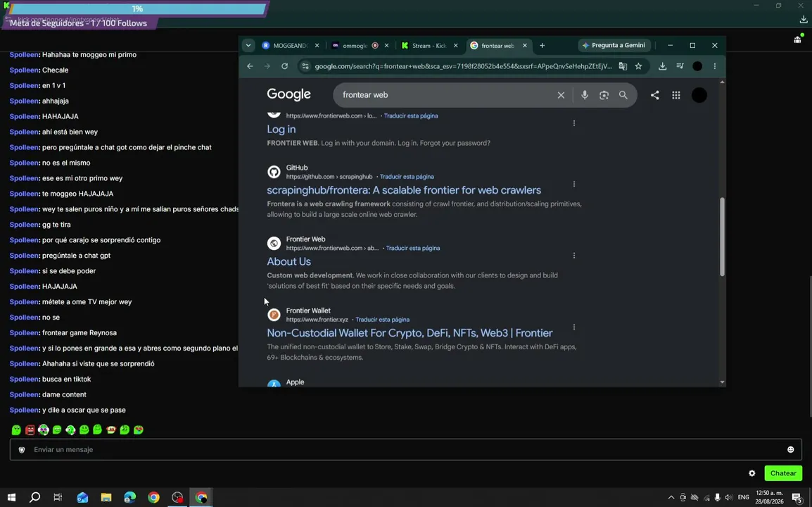Screen dimensions: 812x507
Task: Go back in Chrome history
Action: [250, 66]
